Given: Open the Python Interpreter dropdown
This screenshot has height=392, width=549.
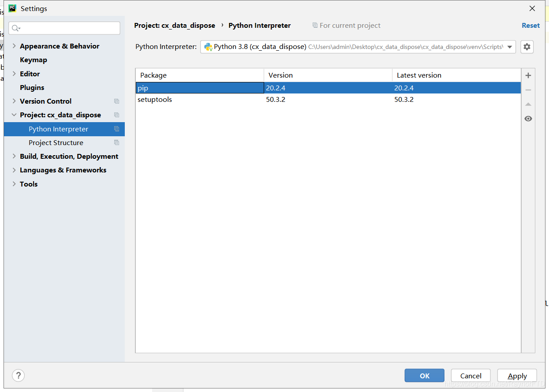Looking at the screenshot, I should (509, 47).
